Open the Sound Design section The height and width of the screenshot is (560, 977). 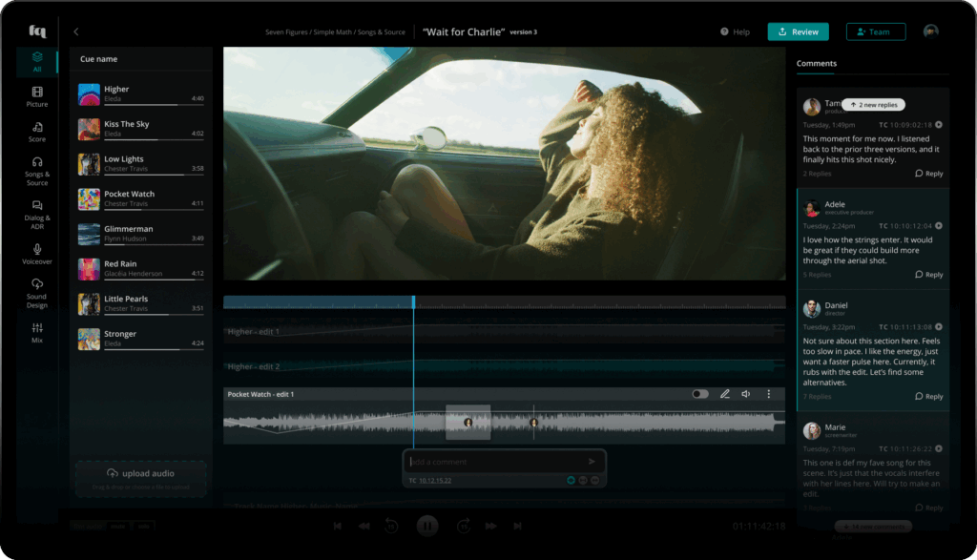37,291
